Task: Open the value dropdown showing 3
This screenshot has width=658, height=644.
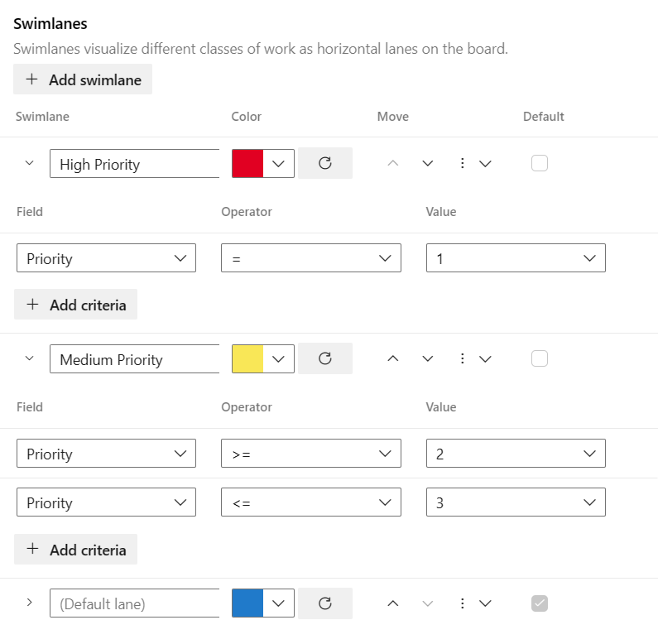Action: click(515, 502)
